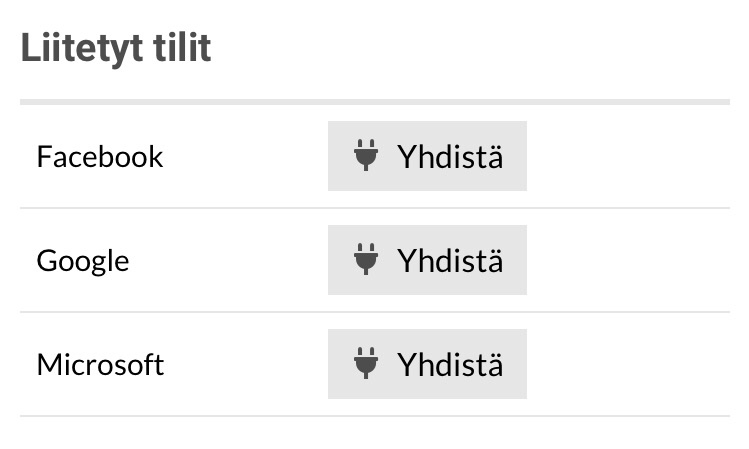Click the "Liitetyt tilit" heading
The height and width of the screenshot is (449, 749).
point(116,49)
